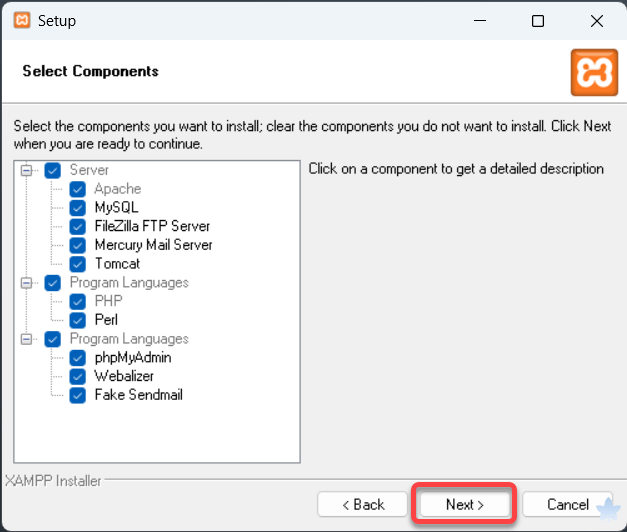
Task: Select the Tomcat component label
Action: 117,264
